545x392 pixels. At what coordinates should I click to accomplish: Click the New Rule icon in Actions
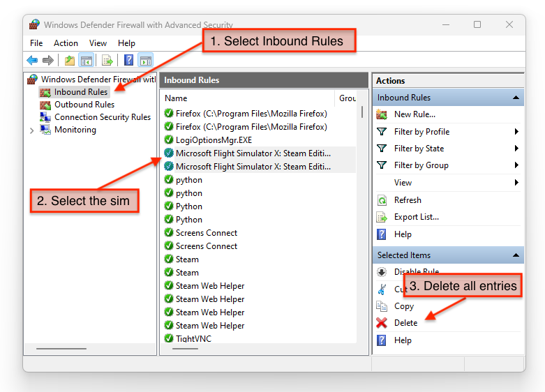coord(382,114)
